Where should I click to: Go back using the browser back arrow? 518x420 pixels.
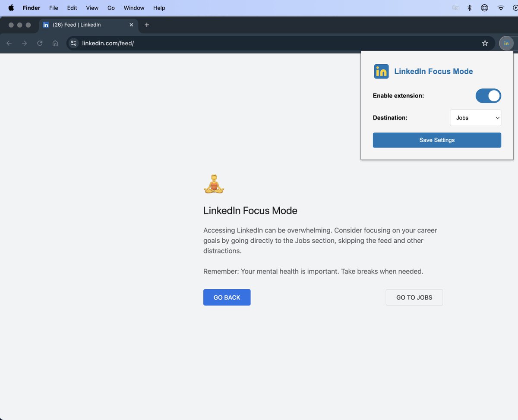(9, 43)
